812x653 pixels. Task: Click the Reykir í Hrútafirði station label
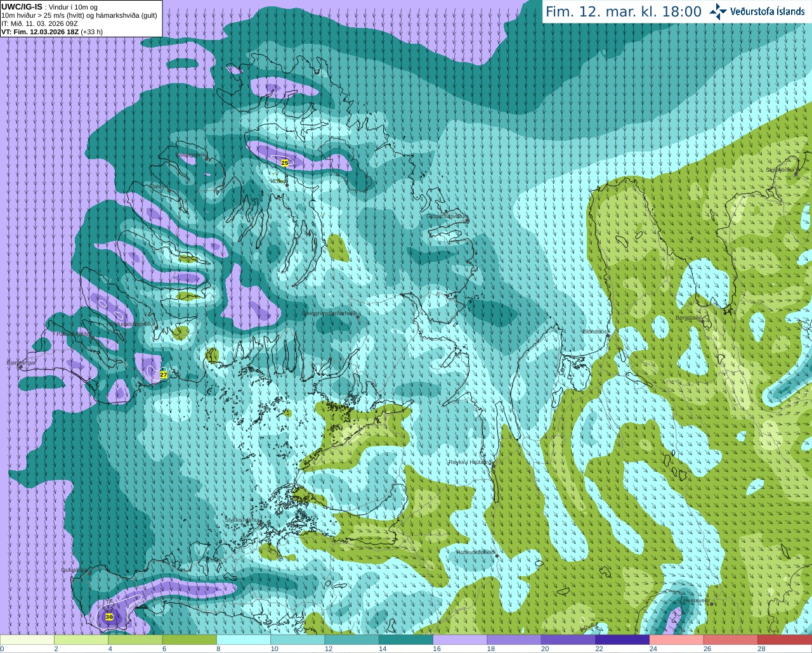470,462
